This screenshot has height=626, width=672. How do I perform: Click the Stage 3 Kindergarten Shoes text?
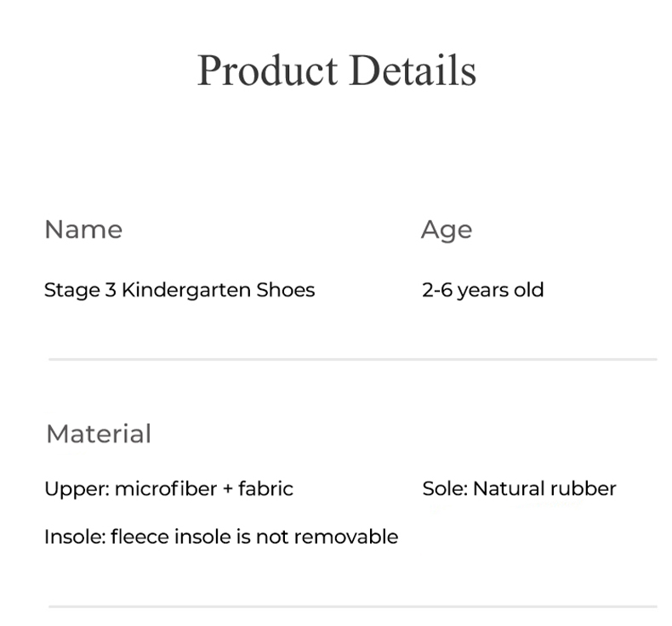coord(179,290)
